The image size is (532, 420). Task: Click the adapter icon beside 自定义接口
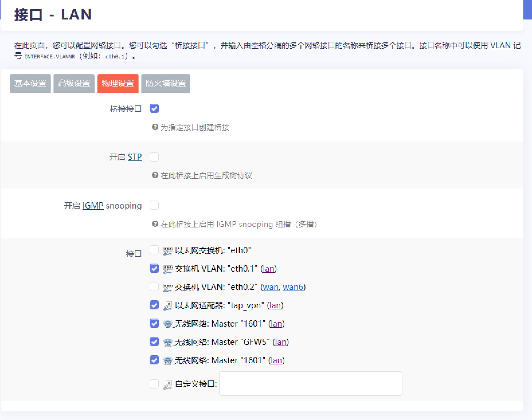pos(167,384)
